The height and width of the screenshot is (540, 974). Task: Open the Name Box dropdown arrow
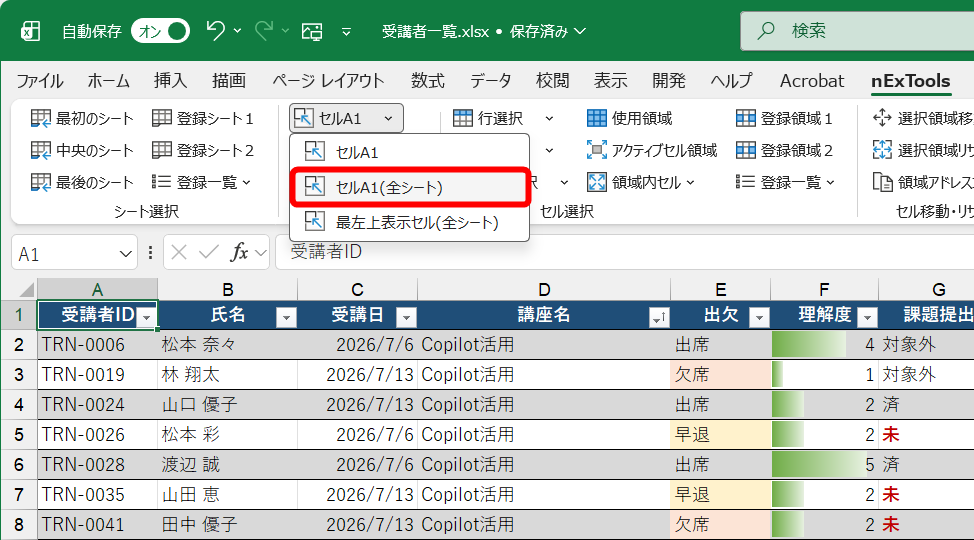coord(125,254)
